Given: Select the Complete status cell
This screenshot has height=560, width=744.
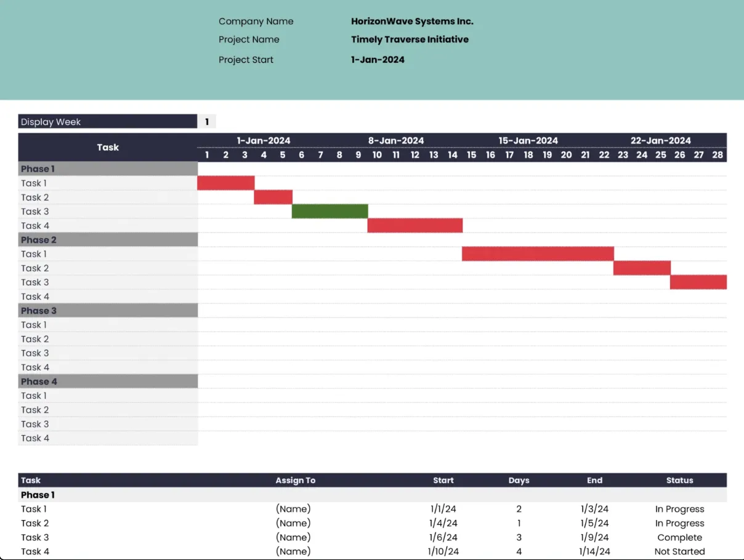Looking at the screenshot, I should (x=680, y=537).
